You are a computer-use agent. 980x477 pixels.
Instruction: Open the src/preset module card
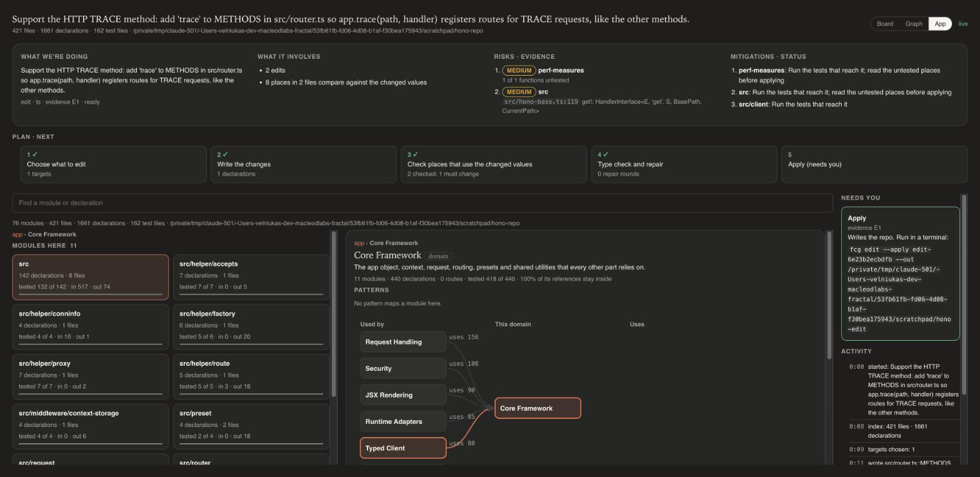click(x=251, y=426)
